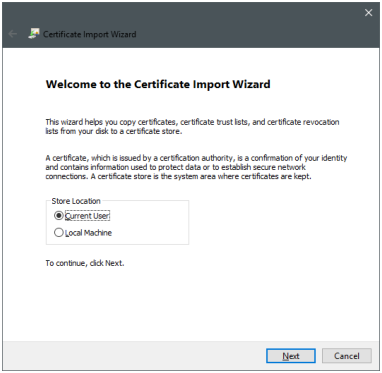Click the paragraph starting 'This wizard helps you'

(x=192, y=126)
